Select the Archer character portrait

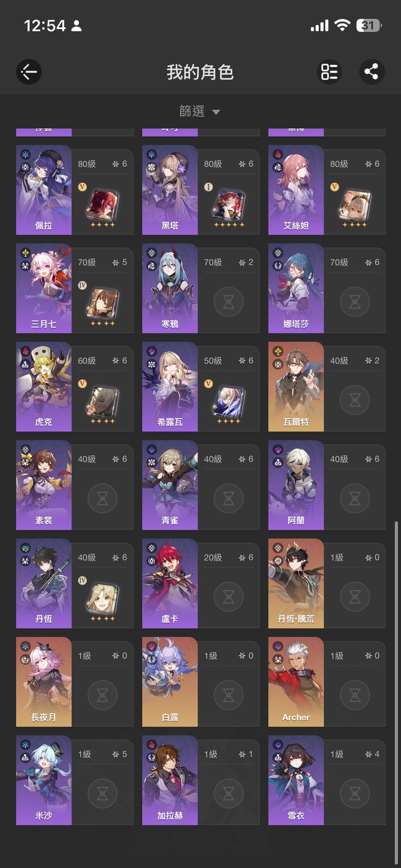pyautogui.click(x=296, y=682)
